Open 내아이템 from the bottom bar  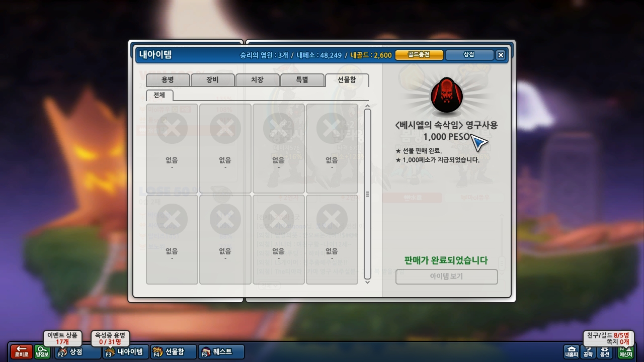(126, 351)
